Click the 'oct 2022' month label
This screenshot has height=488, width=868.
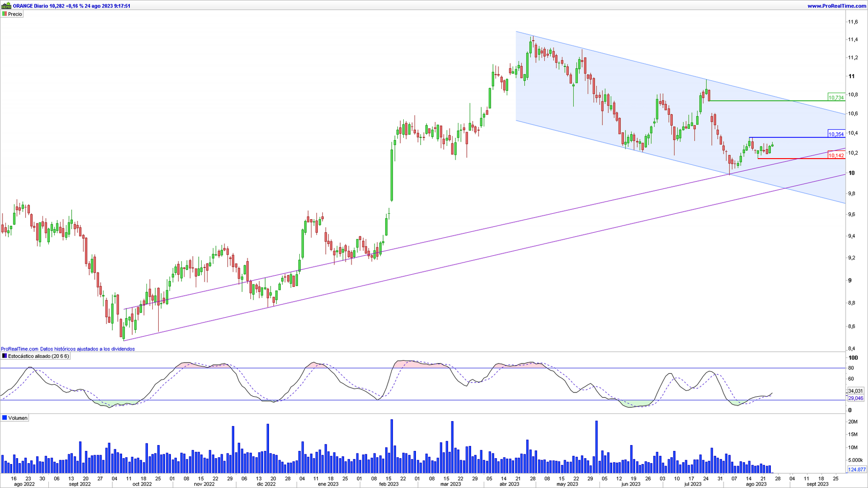tap(142, 484)
